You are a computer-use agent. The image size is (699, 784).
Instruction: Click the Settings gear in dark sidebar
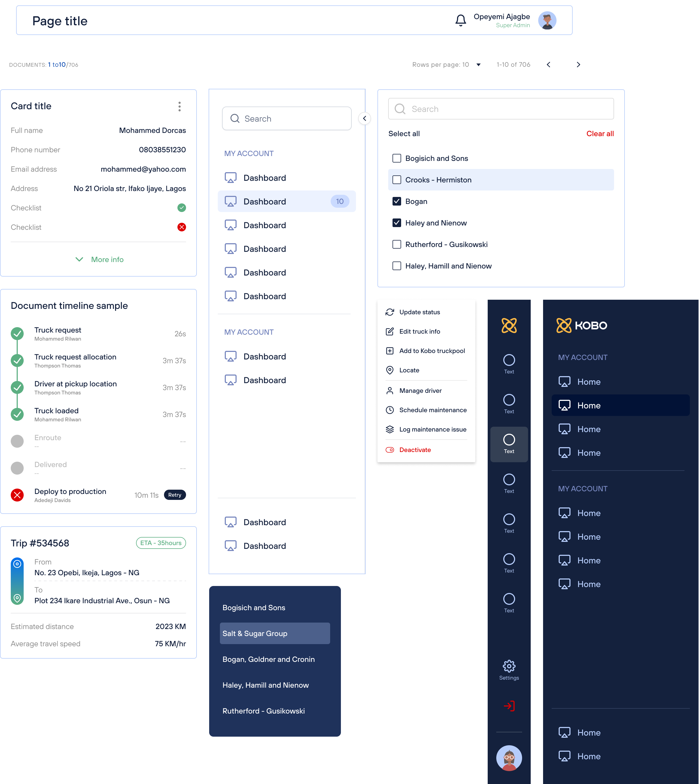509,666
